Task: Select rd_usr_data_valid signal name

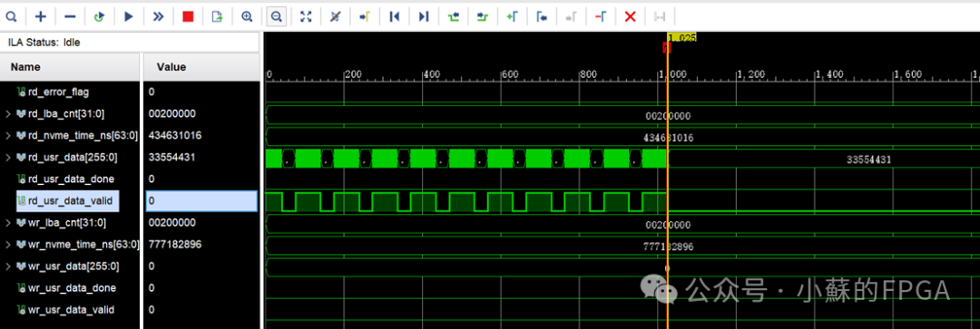Action: pyautogui.click(x=70, y=201)
